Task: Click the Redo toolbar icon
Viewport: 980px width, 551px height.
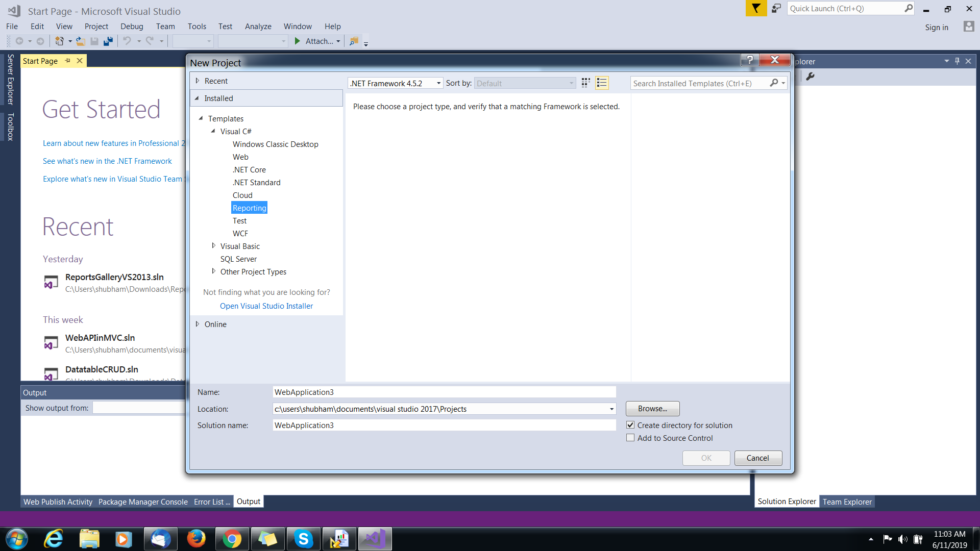Action: 150,41
